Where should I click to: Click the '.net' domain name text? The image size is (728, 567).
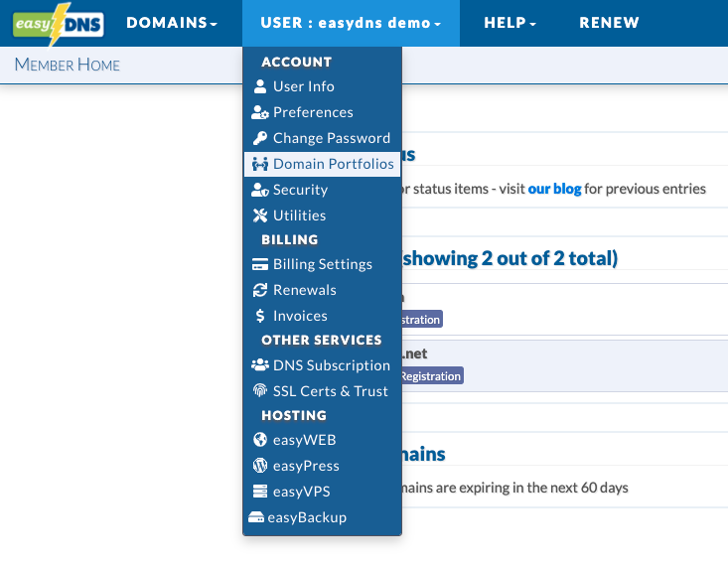coord(414,354)
